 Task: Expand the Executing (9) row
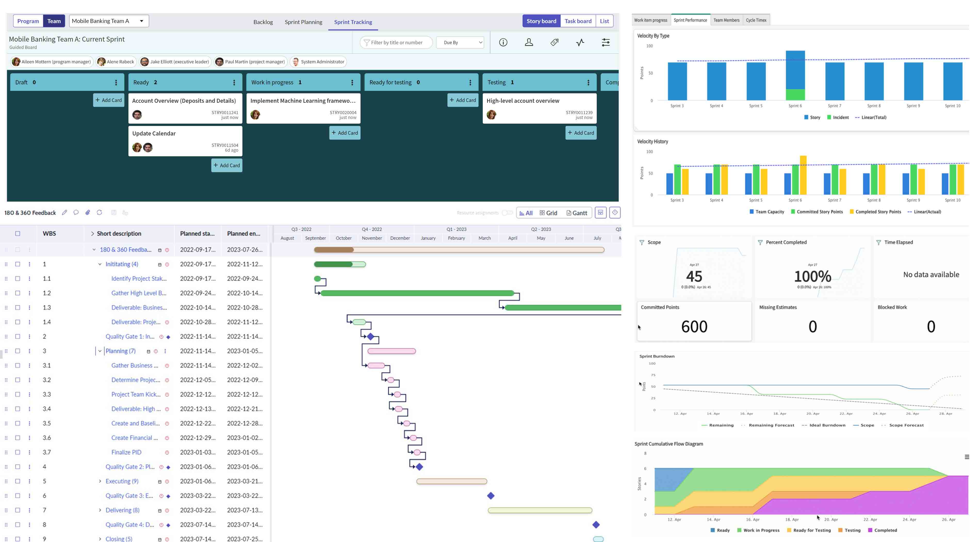coord(100,481)
